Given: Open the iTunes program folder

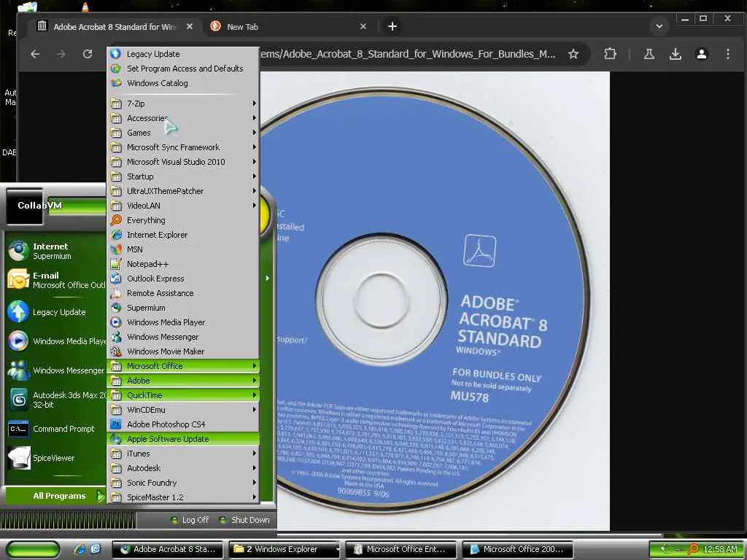Looking at the screenshot, I should point(183,454).
